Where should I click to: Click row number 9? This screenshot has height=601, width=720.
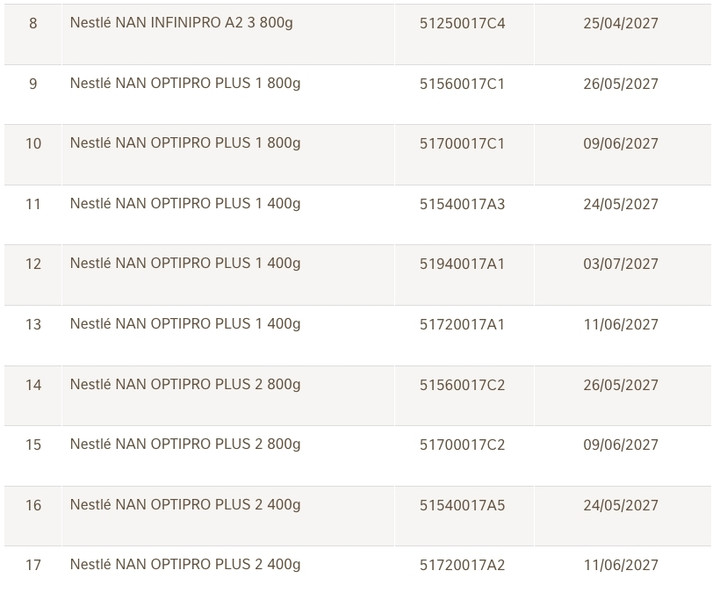point(33,84)
